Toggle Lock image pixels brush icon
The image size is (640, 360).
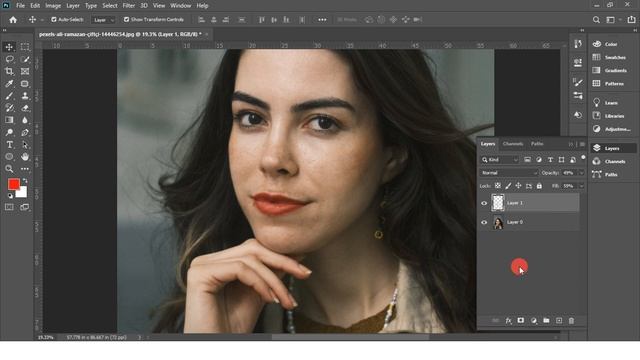[508, 186]
